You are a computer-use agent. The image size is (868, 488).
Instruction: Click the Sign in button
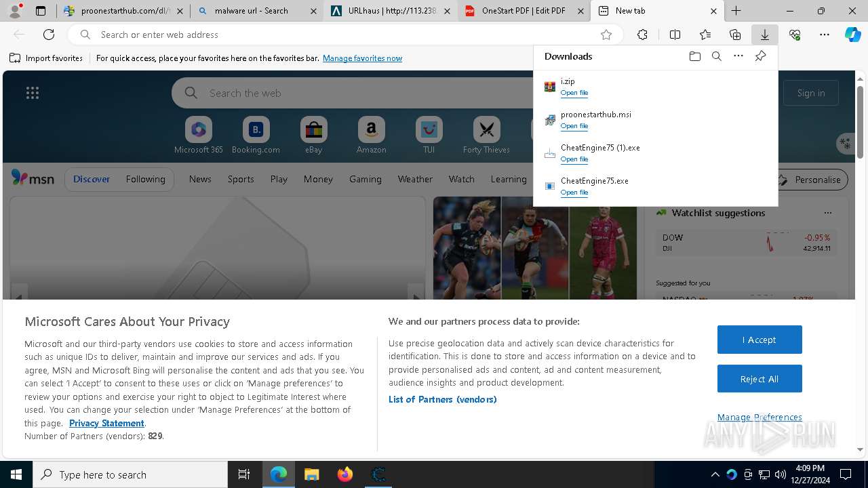tap(811, 93)
